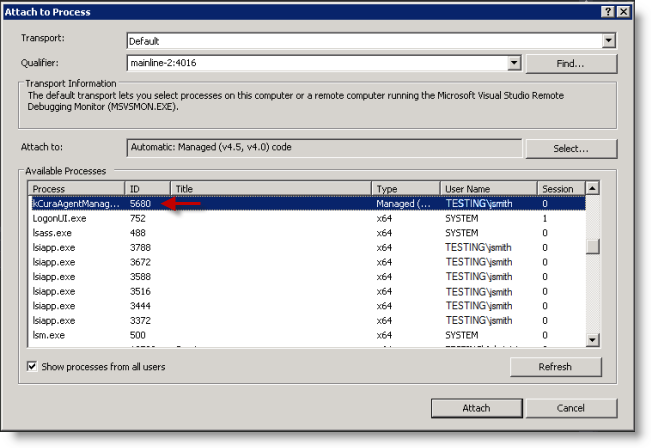Select the lsass.exe process row
The width and height of the screenshot is (651, 448).
pyautogui.click(x=308, y=233)
